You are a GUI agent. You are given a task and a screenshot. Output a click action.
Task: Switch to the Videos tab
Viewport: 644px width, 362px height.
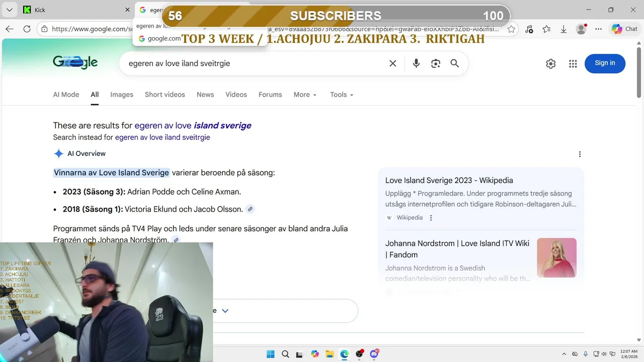236,95
